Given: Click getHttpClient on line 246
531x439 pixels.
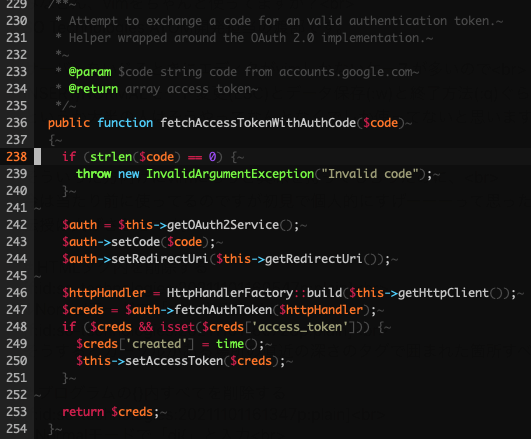Looking at the screenshot, I should click(x=443, y=293).
